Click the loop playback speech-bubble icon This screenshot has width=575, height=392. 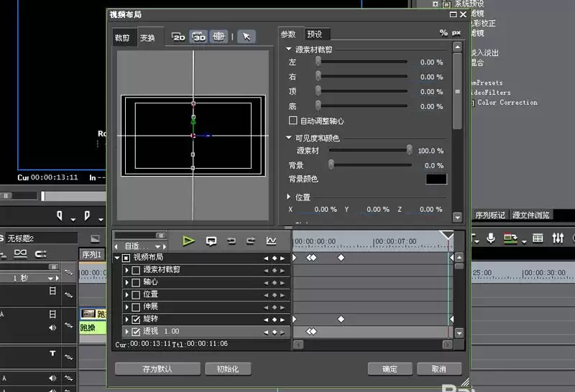click(x=211, y=241)
